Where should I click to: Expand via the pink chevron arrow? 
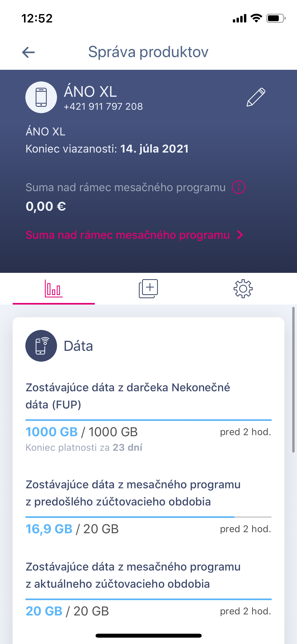pyautogui.click(x=240, y=235)
